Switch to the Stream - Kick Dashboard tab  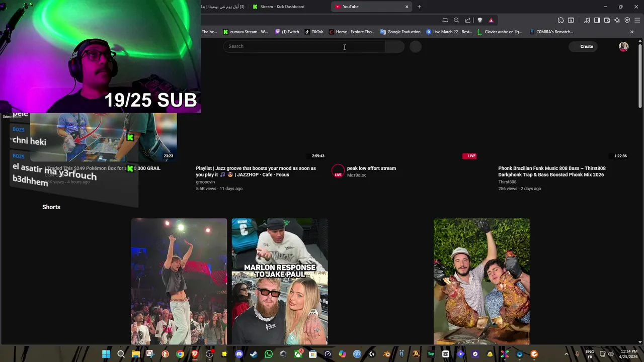click(x=282, y=7)
